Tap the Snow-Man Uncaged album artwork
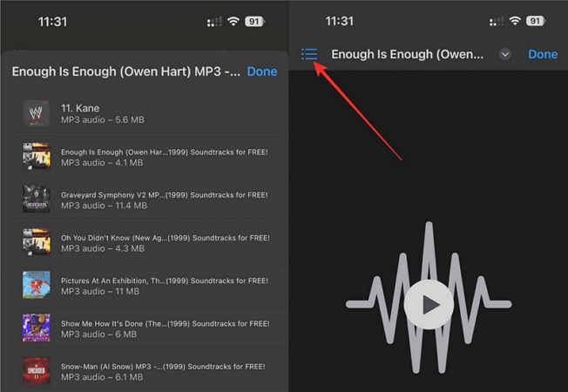Viewport: 568px width, 392px height. [x=37, y=371]
